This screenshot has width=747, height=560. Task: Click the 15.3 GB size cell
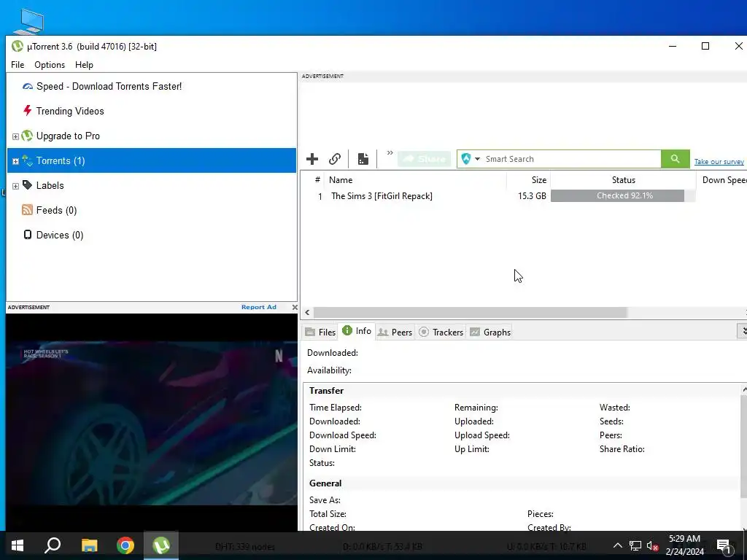coord(532,196)
